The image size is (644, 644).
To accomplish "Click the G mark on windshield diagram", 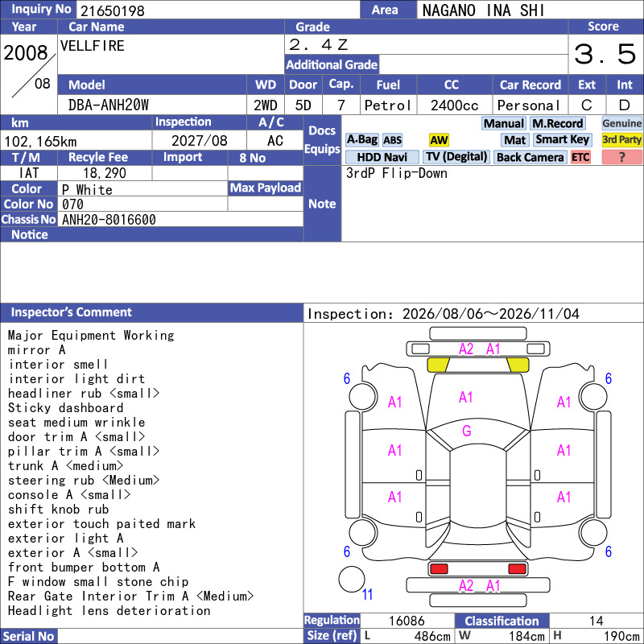I will coord(467,431).
